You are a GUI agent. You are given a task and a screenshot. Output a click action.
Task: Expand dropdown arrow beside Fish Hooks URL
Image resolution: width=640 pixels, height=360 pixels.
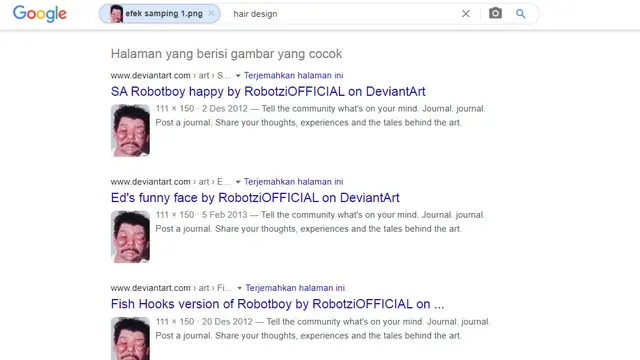click(x=240, y=288)
